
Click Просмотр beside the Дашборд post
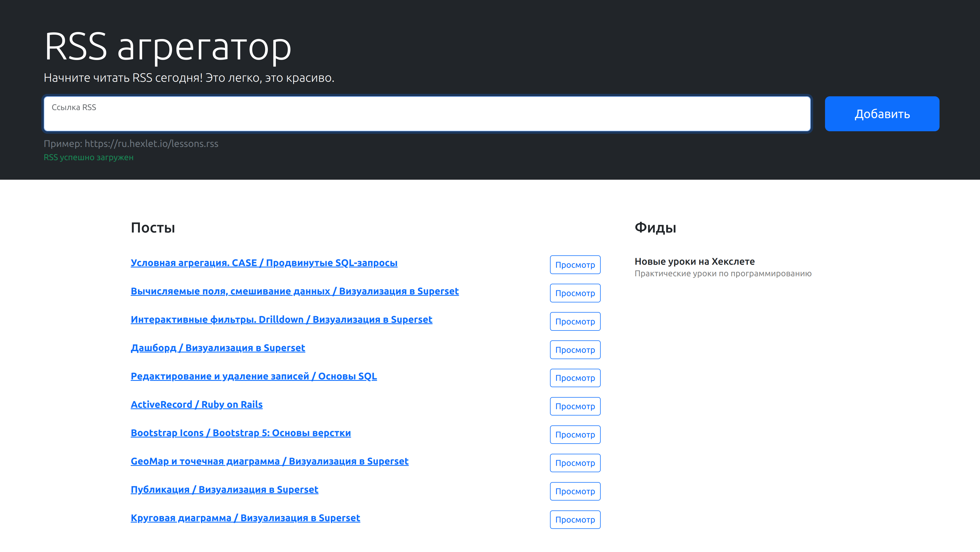tap(575, 350)
